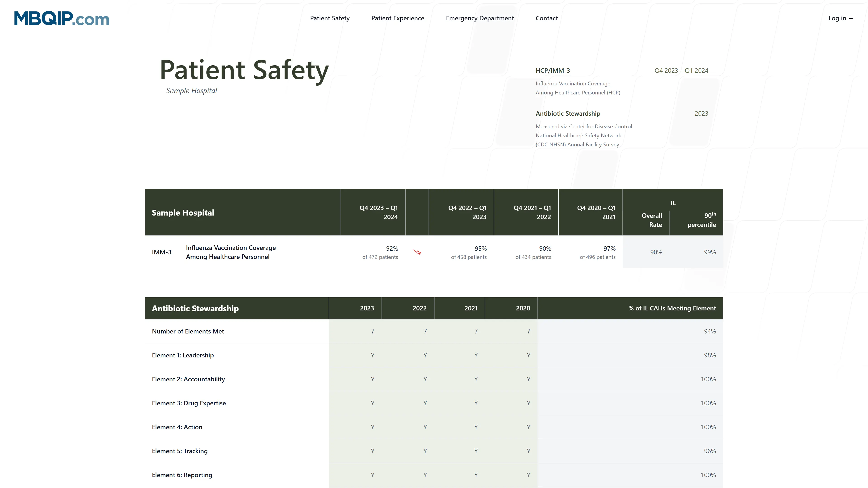Open the Emergency Department navigation item

tap(480, 18)
